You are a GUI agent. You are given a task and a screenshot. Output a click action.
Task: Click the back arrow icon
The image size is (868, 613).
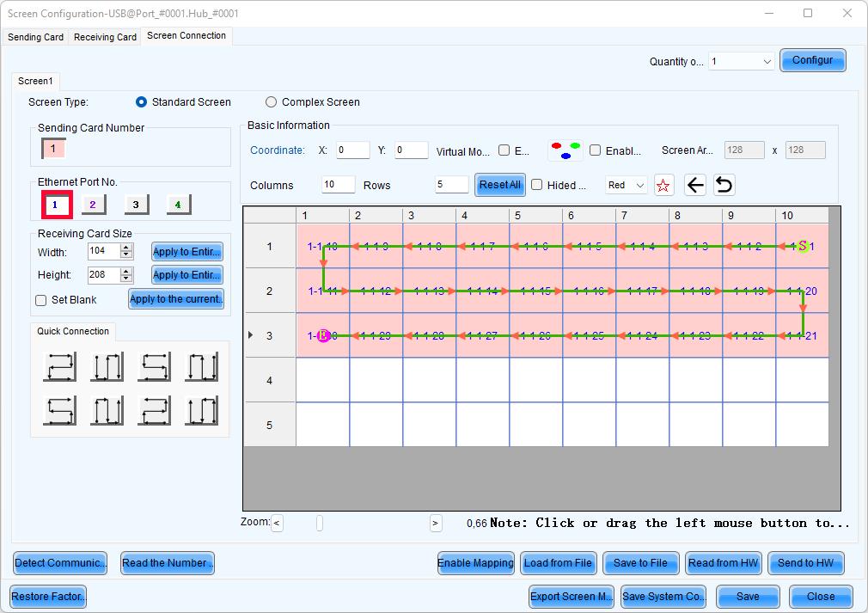695,185
